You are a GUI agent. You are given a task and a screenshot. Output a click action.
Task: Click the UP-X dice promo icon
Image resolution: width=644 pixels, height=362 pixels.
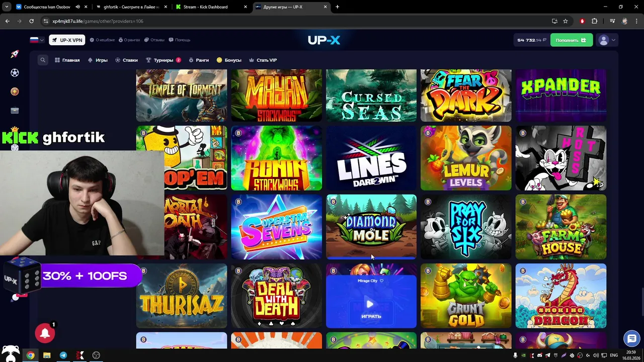pos(22,276)
